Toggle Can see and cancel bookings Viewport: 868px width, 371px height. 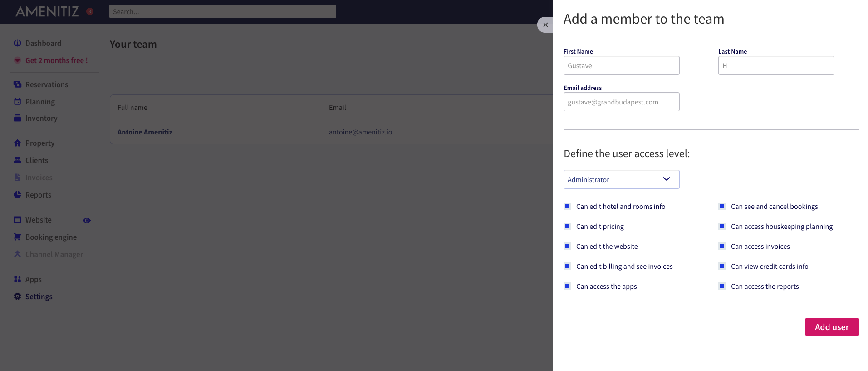[x=722, y=206]
